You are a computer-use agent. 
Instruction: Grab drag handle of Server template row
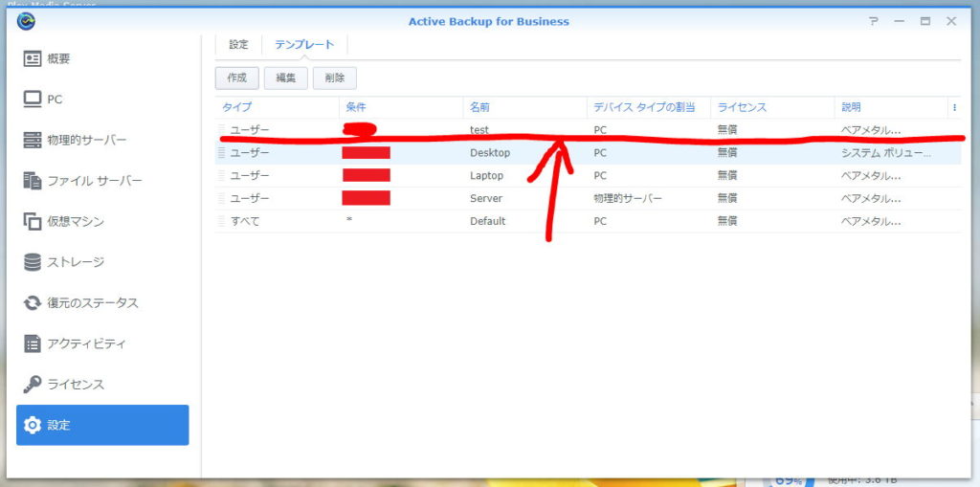pyautogui.click(x=221, y=198)
